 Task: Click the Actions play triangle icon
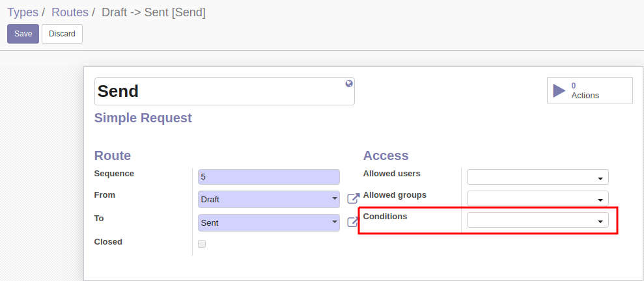point(559,90)
